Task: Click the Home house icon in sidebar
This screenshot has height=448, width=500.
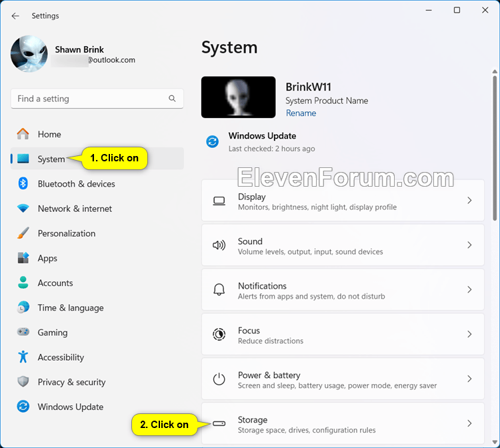Action: click(x=23, y=134)
